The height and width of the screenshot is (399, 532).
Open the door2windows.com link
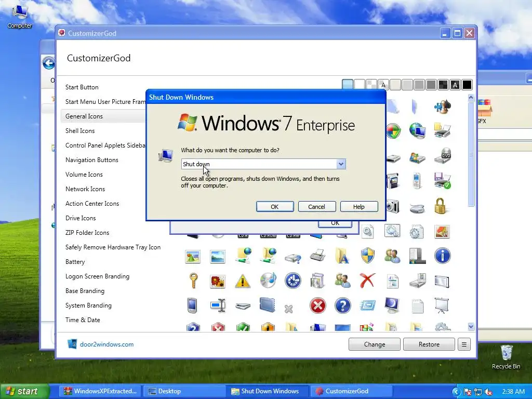click(107, 344)
